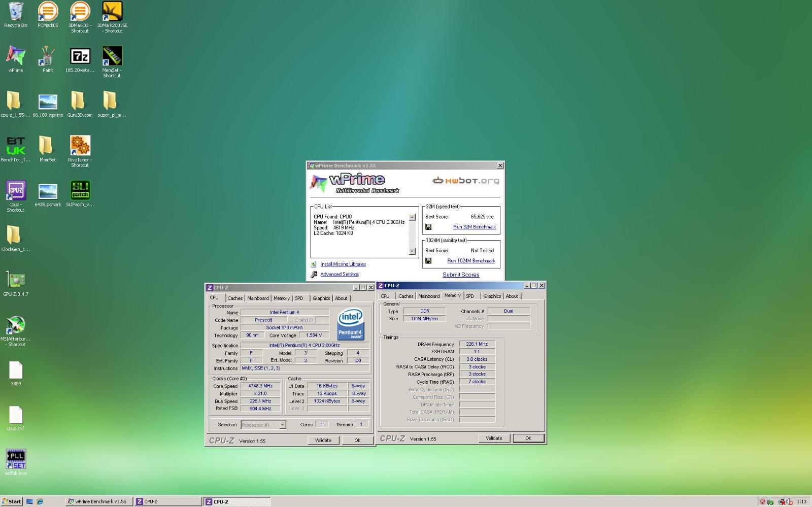
Task: Select the 3889 file icon
Action: (x=16, y=373)
